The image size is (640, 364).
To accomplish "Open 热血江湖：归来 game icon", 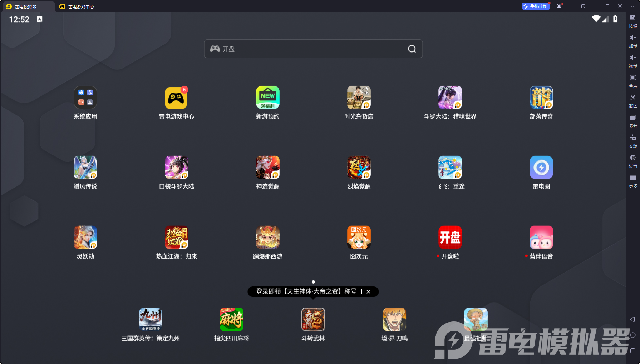I will pos(176,238).
